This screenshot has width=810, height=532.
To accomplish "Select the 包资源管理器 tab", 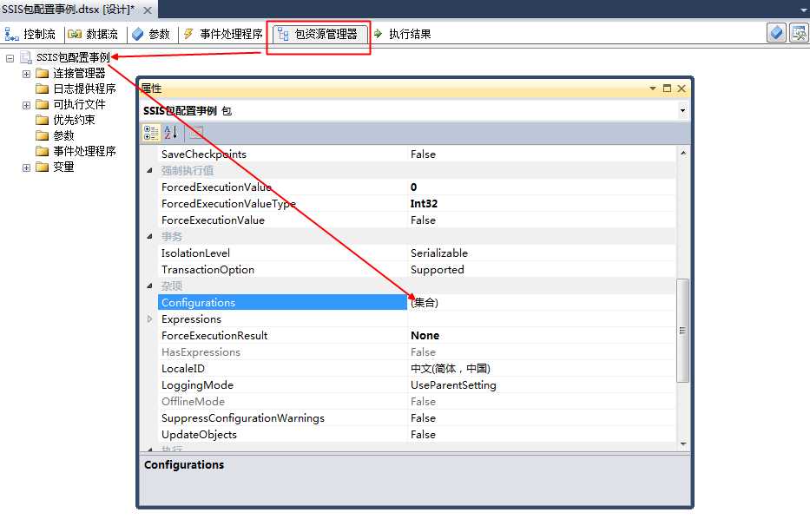I will (319, 34).
